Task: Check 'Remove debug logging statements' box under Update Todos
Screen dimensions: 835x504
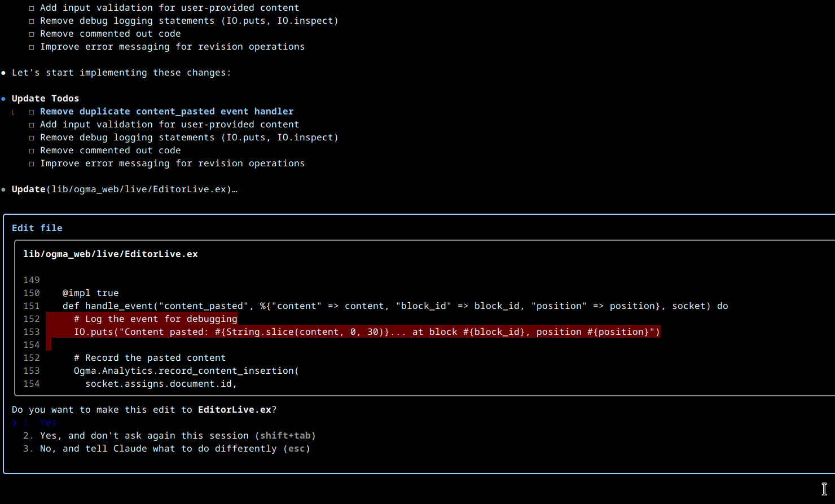Action: point(32,138)
